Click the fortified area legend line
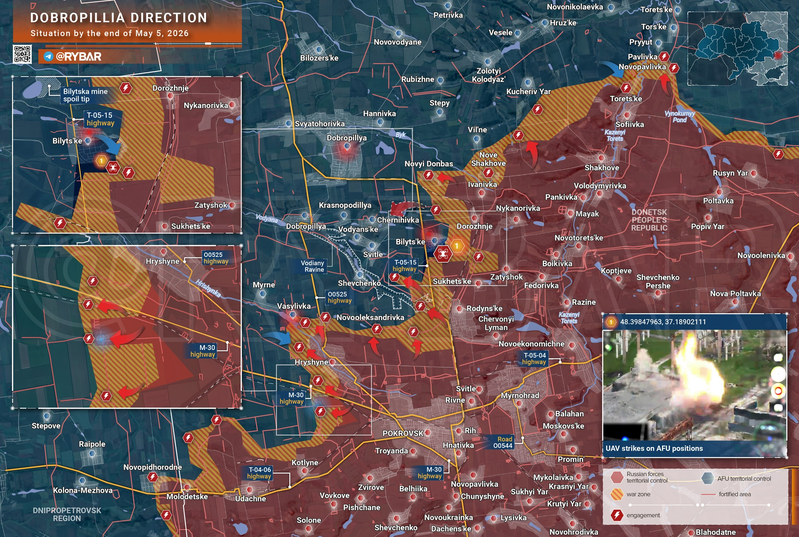Viewport: 799px width, 537px height. 708,494
